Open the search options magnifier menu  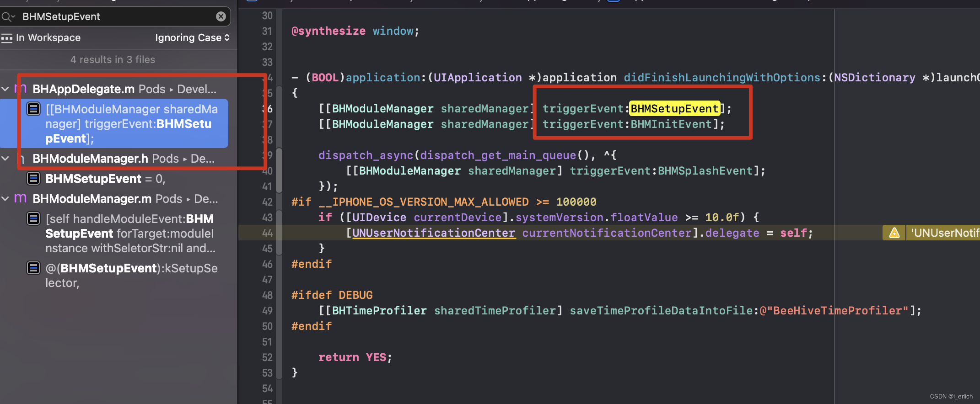coord(8,17)
